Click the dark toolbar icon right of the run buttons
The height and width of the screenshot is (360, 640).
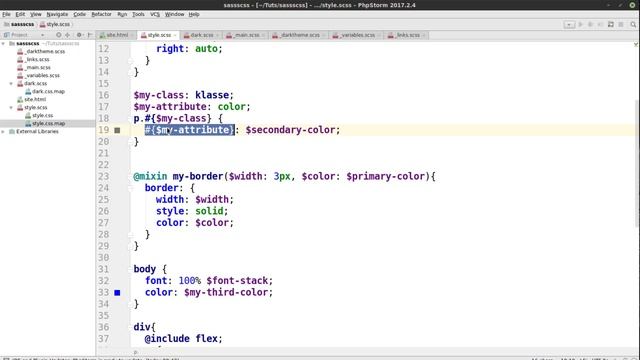pyautogui.click(x=611, y=24)
